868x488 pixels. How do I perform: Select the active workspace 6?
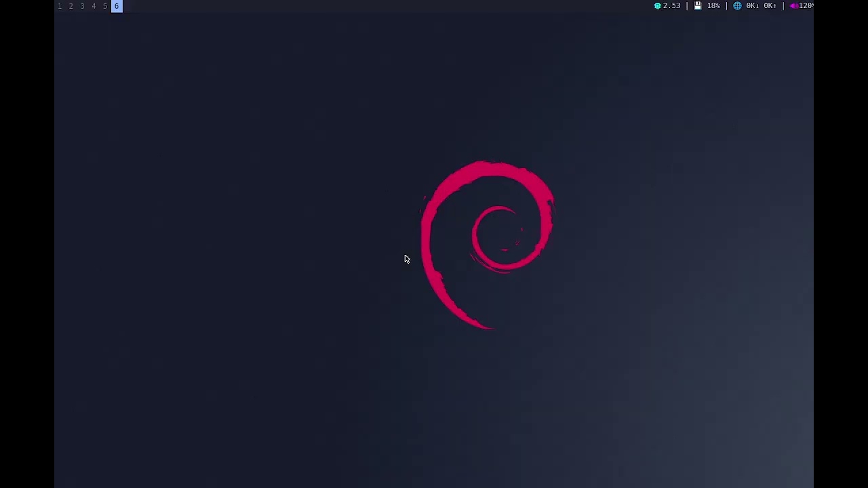(117, 6)
